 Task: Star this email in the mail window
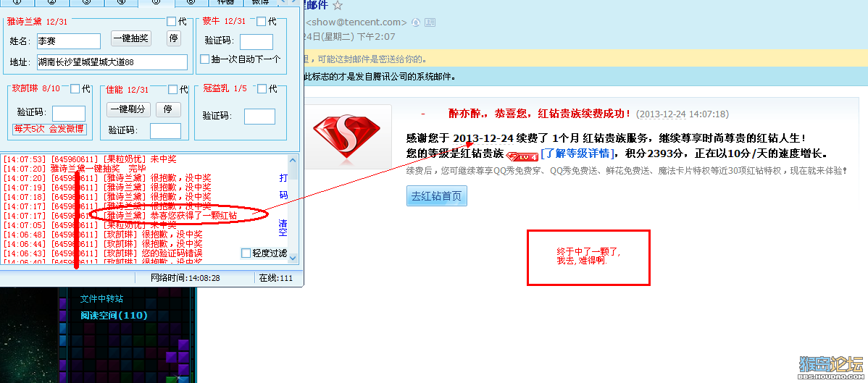(338, 6)
